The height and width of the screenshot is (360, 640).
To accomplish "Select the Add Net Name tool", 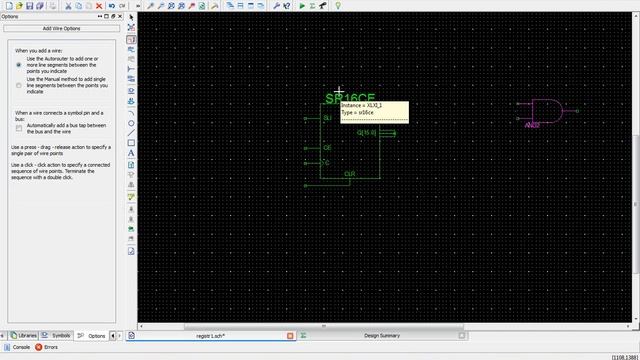I will 131,50.
